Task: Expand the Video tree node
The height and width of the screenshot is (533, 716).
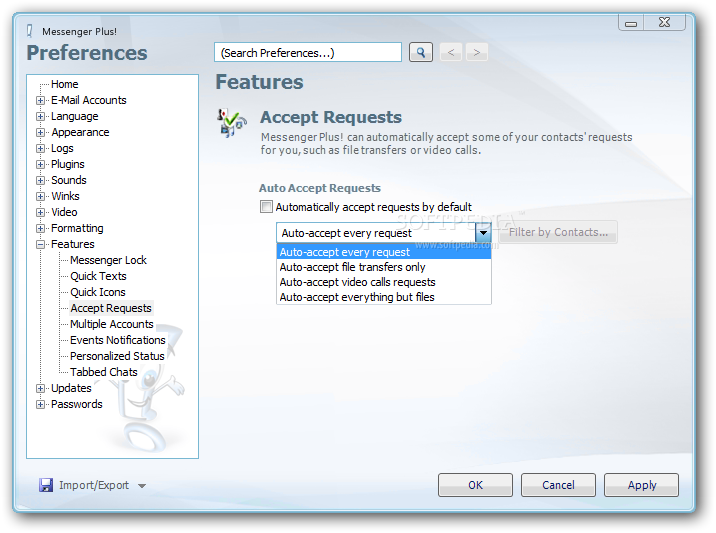Action: click(40, 212)
